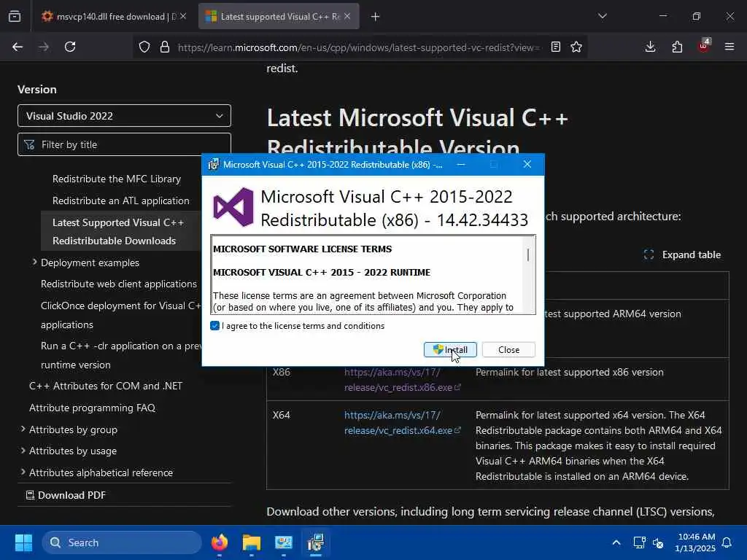Click the Filter by title field

[124, 144]
